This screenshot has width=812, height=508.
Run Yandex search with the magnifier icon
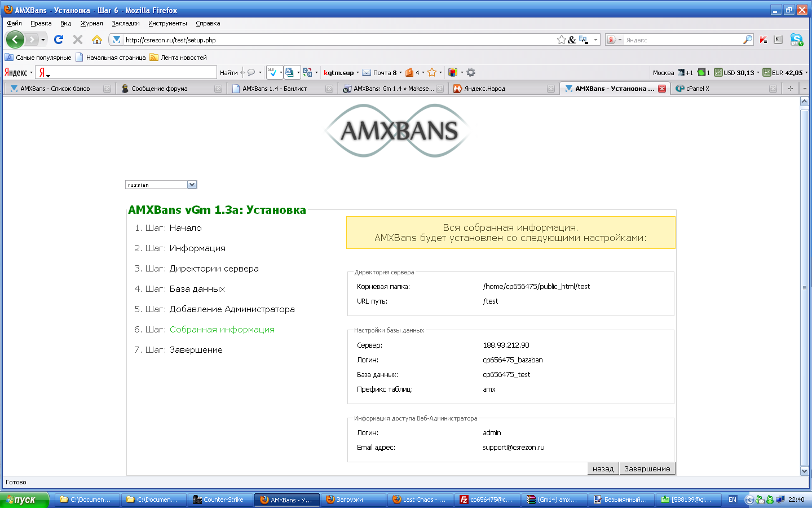click(748, 40)
